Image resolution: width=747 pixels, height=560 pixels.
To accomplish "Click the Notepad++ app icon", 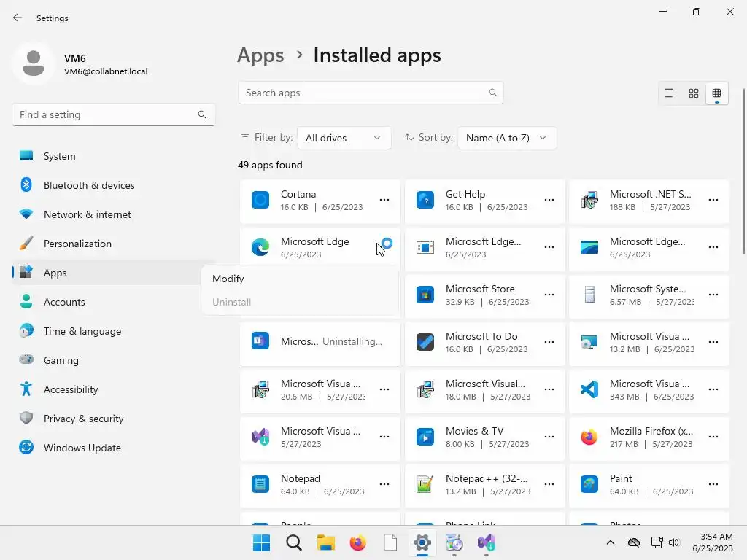I will (x=425, y=484).
